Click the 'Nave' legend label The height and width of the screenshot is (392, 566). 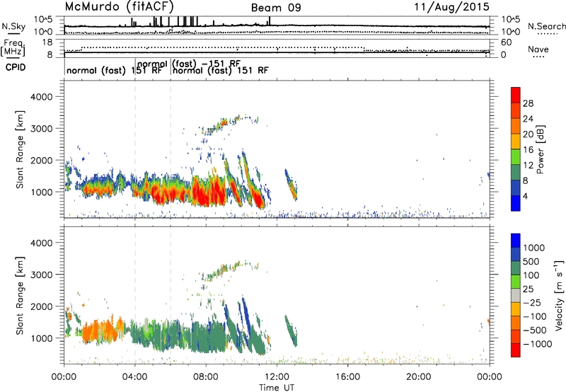coord(538,49)
